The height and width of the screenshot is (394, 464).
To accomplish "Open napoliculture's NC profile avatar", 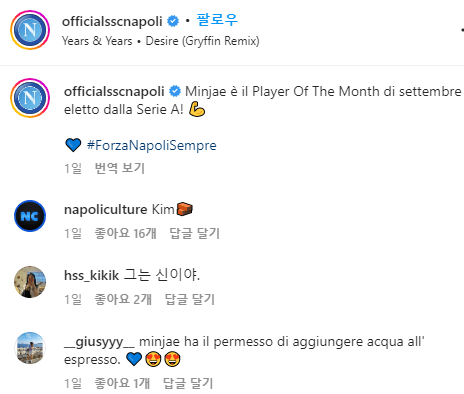I will [30, 216].
